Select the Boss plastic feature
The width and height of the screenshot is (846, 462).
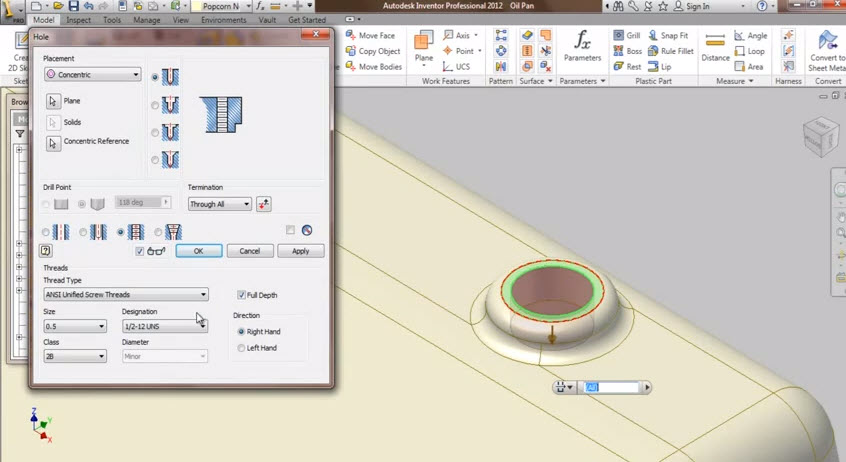pyautogui.click(x=627, y=51)
